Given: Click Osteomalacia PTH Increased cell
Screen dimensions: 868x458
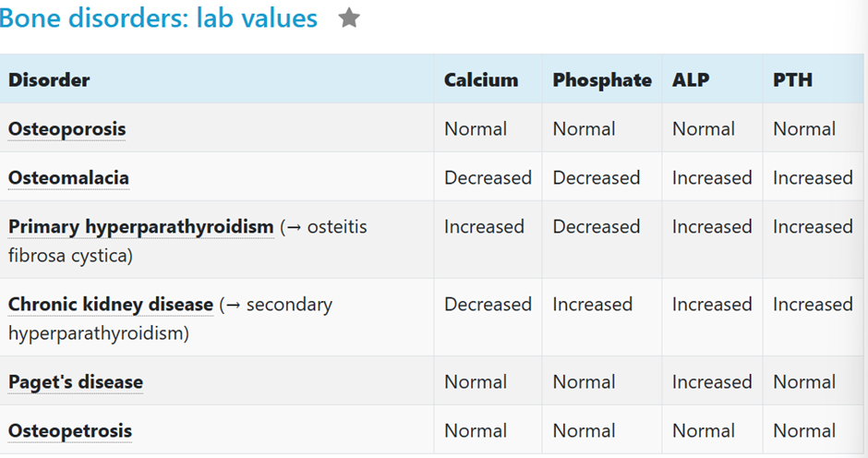Looking at the screenshot, I should pos(813,178).
